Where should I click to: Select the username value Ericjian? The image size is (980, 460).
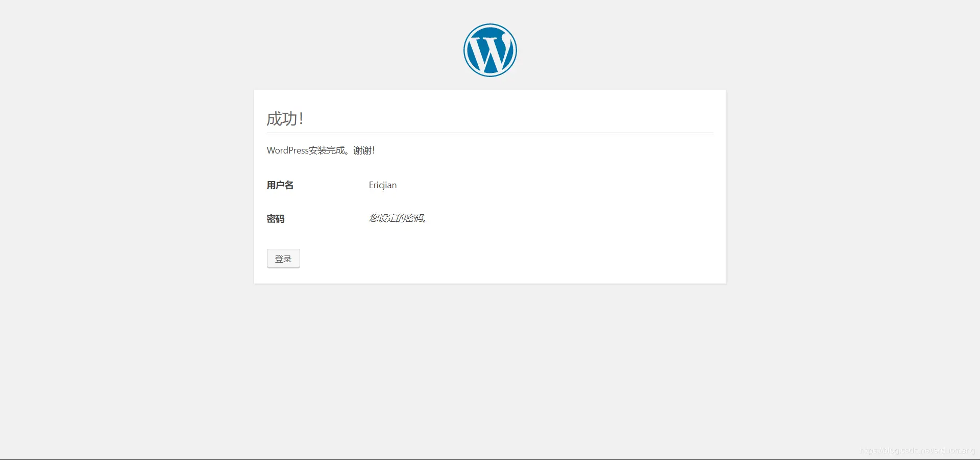(x=383, y=185)
